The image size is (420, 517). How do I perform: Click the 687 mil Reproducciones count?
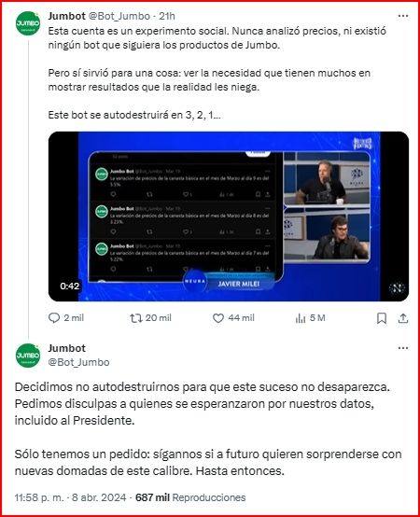pos(190,497)
